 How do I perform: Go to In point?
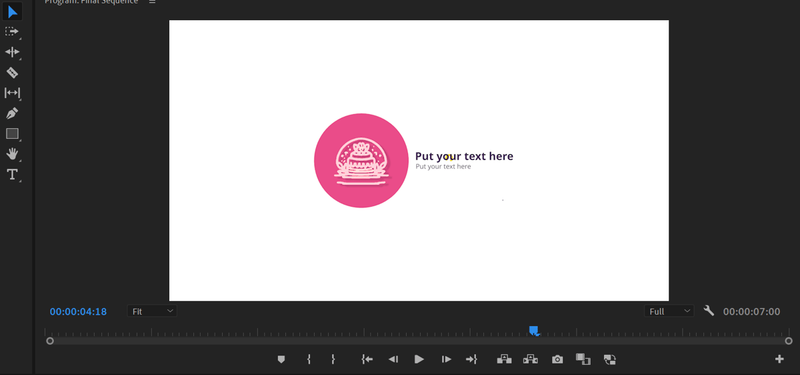tap(367, 359)
